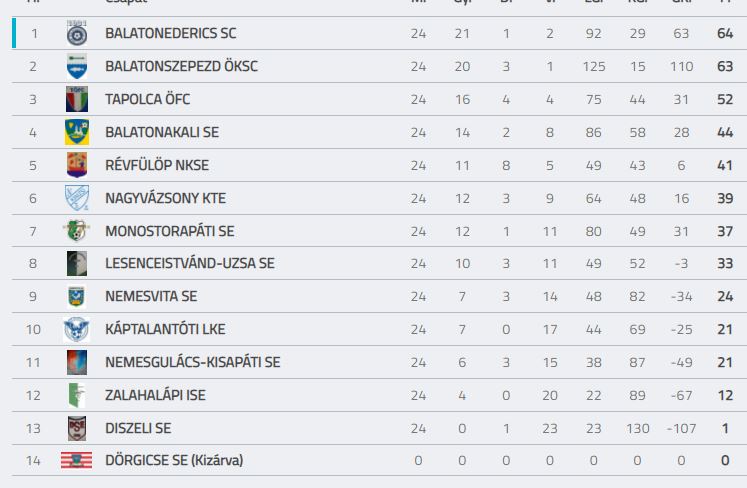Open the LESENCEISTVÁND-UZSA SE team page

point(190,263)
